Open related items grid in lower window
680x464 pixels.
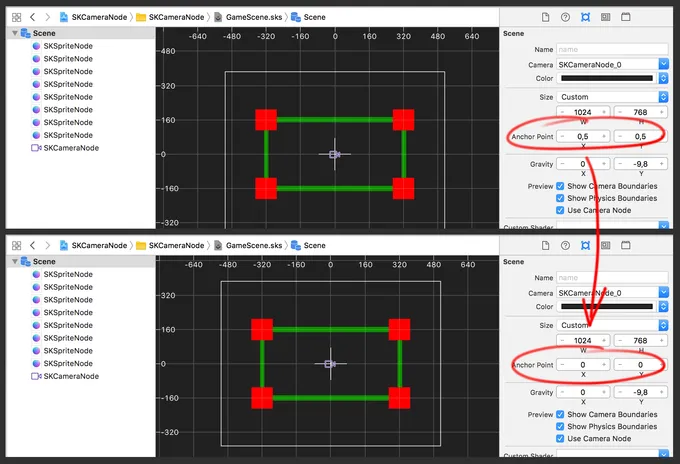(16, 245)
